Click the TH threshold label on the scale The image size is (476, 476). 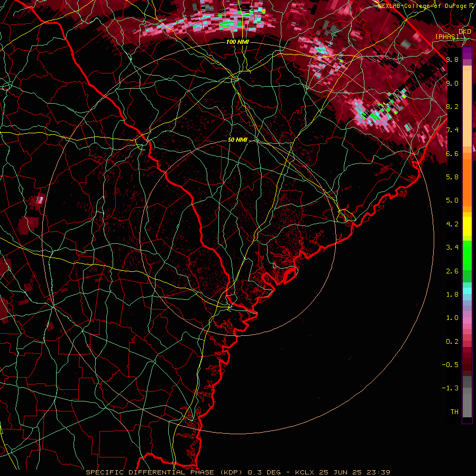454,412
